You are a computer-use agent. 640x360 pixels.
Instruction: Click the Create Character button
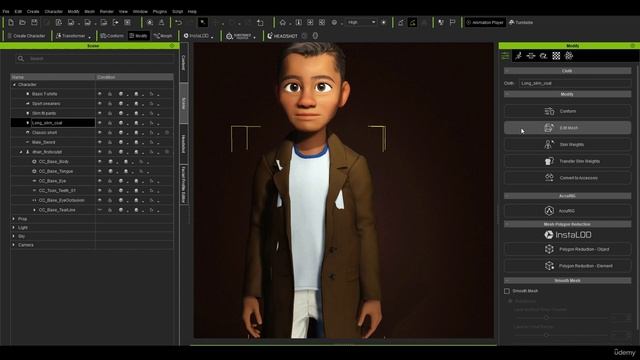pos(27,36)
